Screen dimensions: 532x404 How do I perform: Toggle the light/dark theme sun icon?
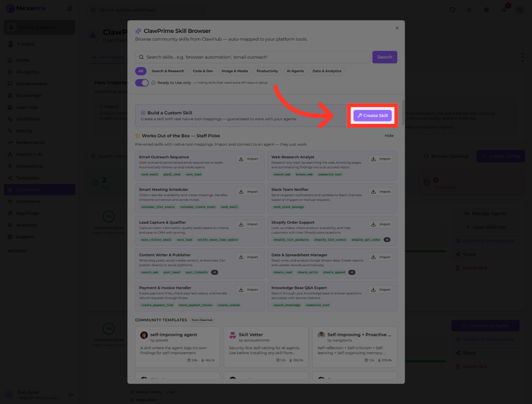tap(469, 10)
